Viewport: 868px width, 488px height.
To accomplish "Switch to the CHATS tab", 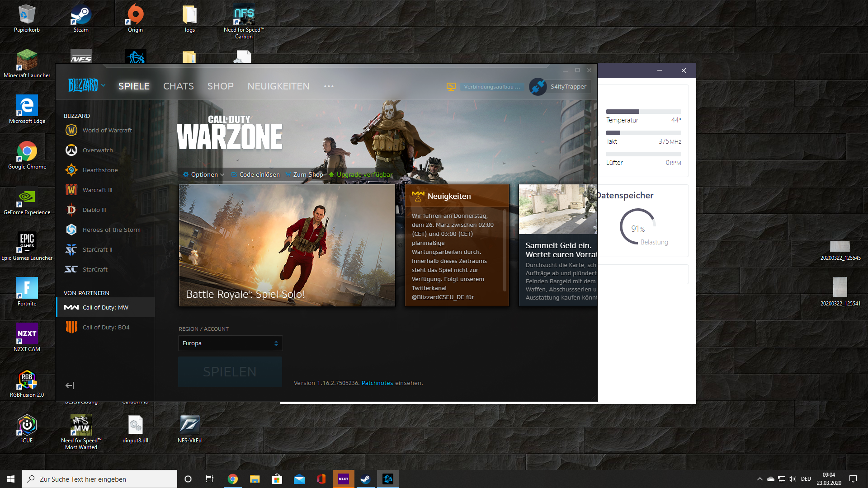I will click(x=178, y=86).
